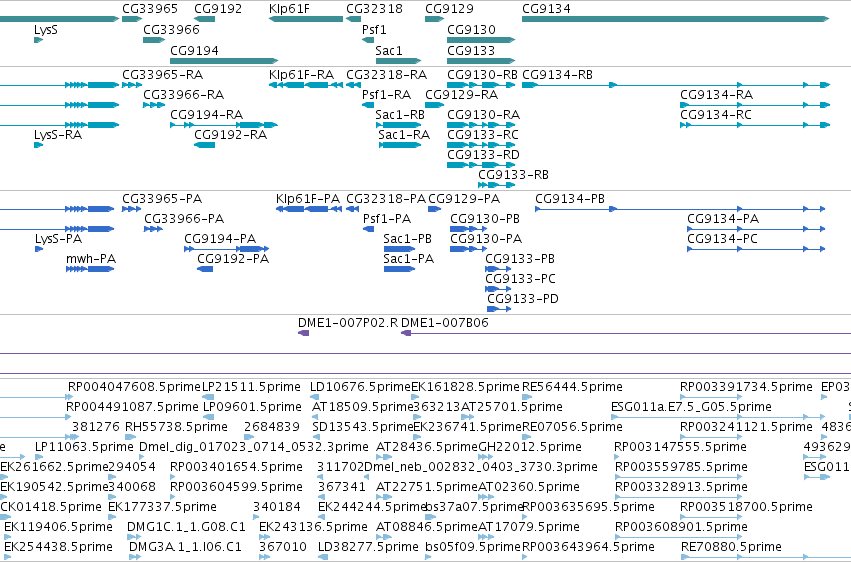Click EST Dmel_dig_017023_0714_0532.3prime
This screenshot has height=562, width=851.
point(254,447)
